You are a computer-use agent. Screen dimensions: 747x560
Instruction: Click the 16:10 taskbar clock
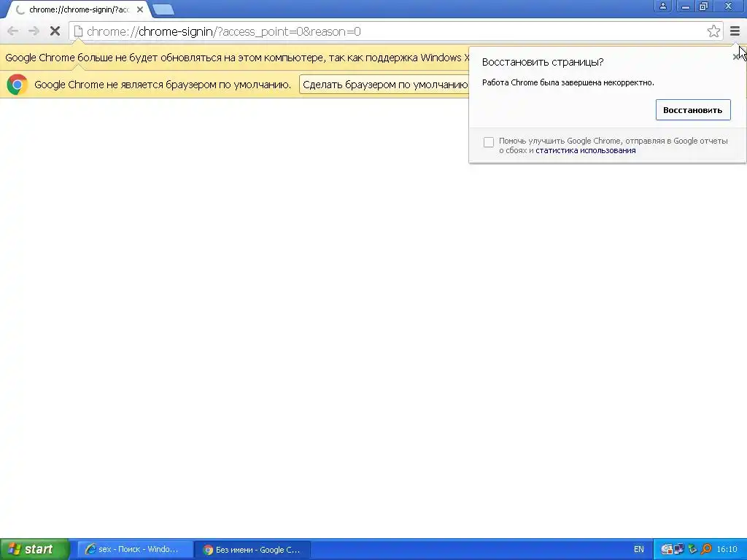(x=727, y=550)
